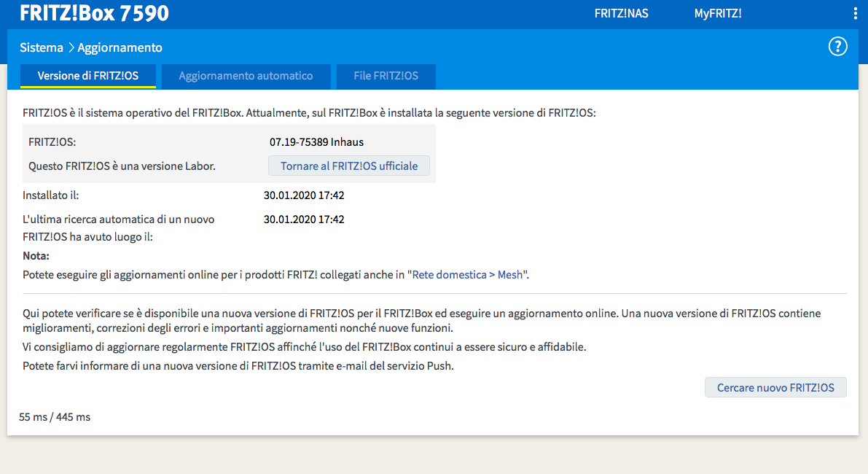Select the Versione di FRITZ!OS tab
Screen dimensions: 868x474
(x=88, y=76)
